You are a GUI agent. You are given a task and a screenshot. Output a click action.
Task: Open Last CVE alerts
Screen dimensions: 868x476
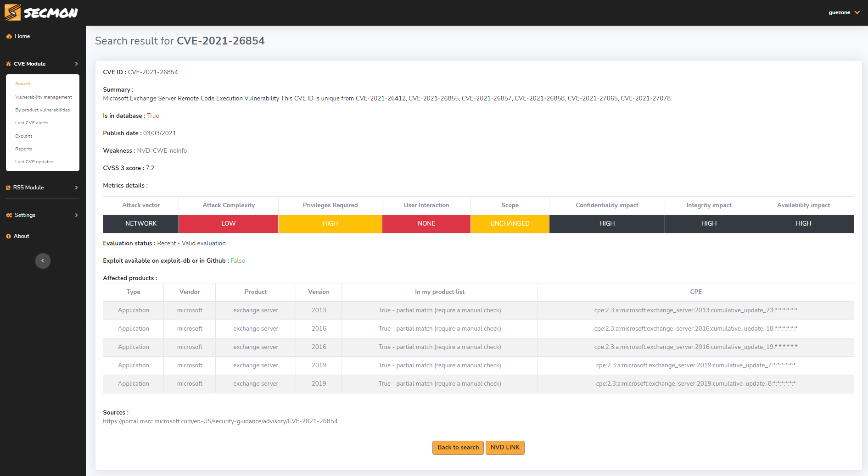click(x=32, y=123)
